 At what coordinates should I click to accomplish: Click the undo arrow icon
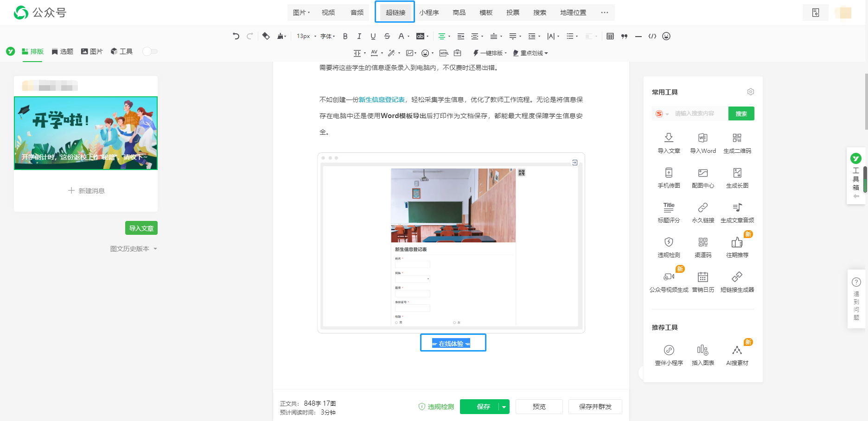tap(236, 36)
